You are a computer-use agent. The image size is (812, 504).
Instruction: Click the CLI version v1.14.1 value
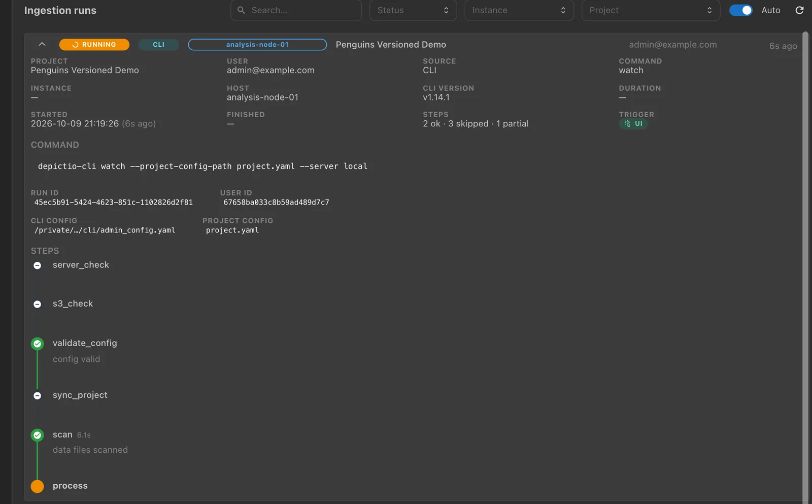pyautogui.click(x=436, y=97)
